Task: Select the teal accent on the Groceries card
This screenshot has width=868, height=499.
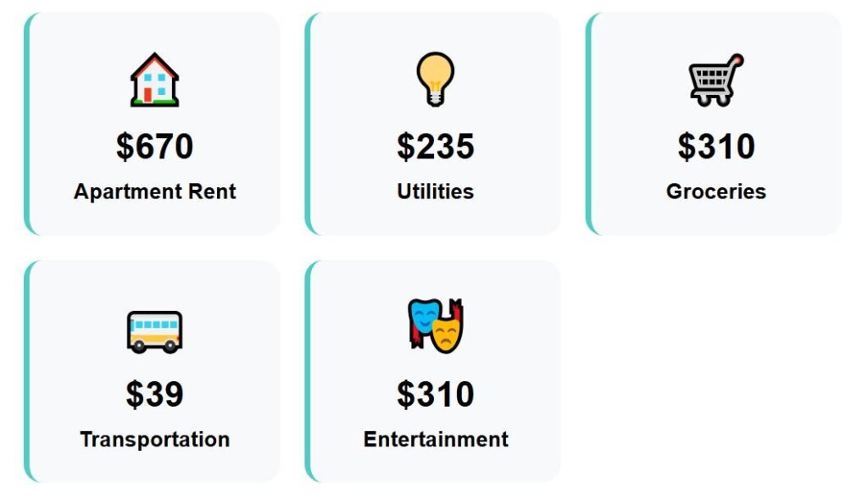Action: [x=588, y=124]
